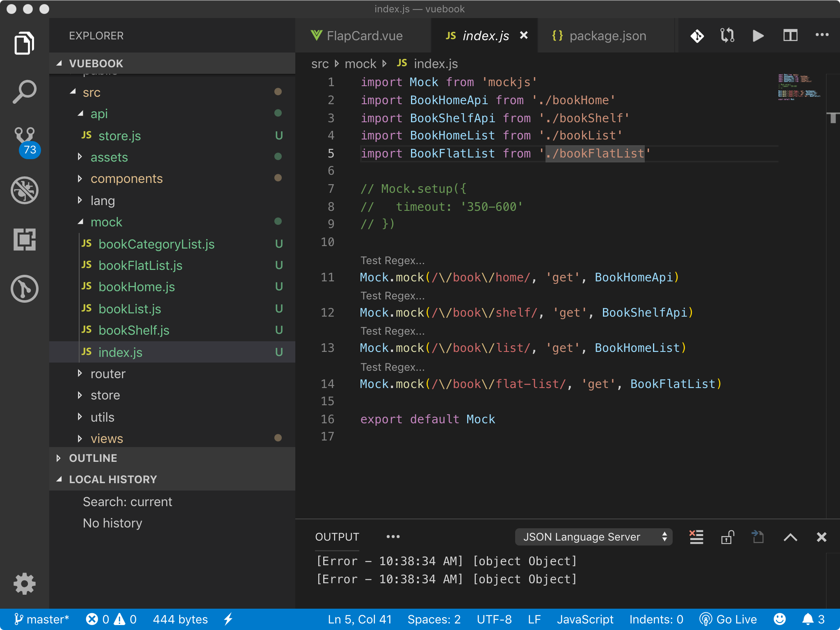Click the master* branch in status bar
Screen dimensions: 840x630
click(42, 619)
